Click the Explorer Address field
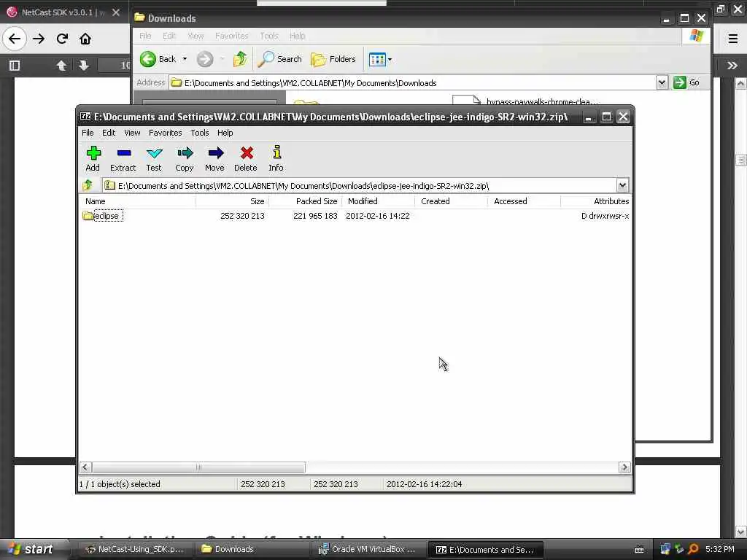The image size is (747, 560). point(413,83)
